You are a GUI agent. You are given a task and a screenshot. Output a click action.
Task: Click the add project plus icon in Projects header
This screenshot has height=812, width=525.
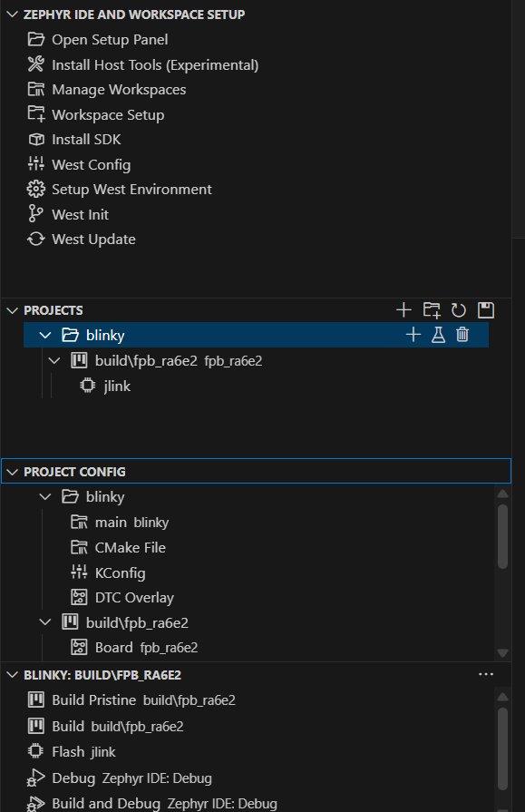tap(403, 310)
